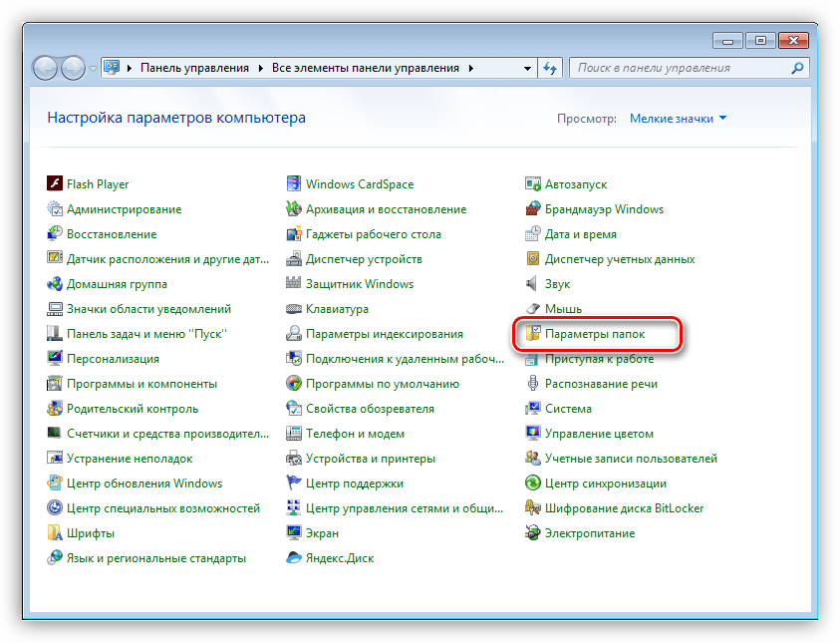The height and width of the screenshot is (643, 840).
Task: Open the Яндекс.Диск icon
Action: [x=294, y=558]
